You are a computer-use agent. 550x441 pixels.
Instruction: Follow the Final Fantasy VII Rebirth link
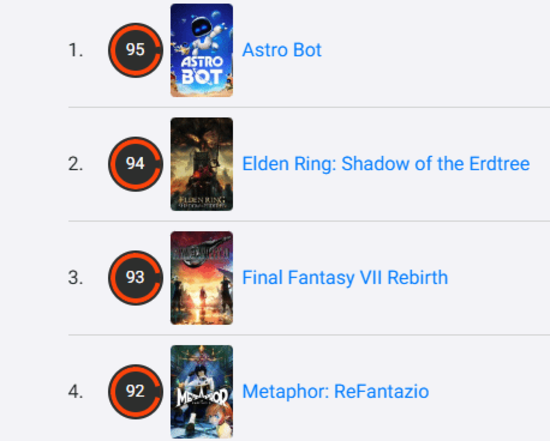(x=345, y=278)
